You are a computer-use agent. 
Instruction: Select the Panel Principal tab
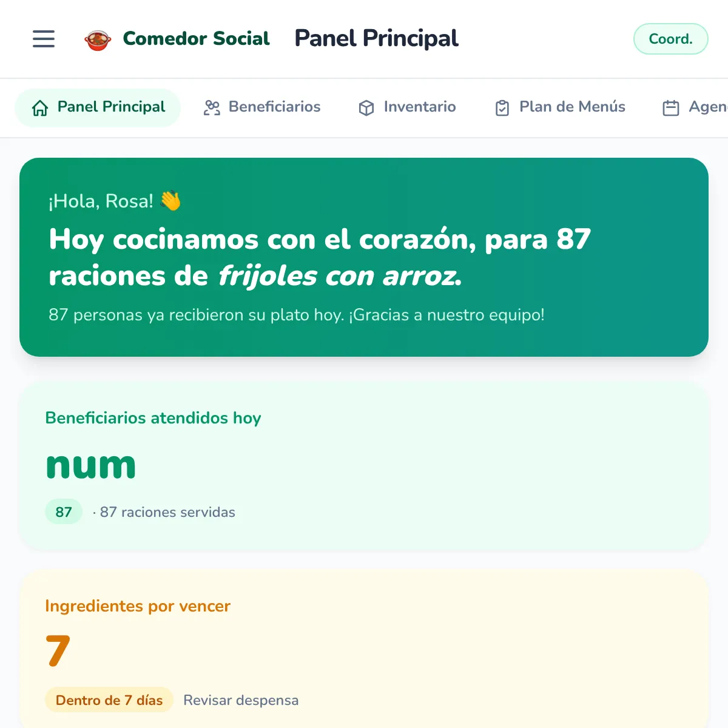click(x=98, y=107)
